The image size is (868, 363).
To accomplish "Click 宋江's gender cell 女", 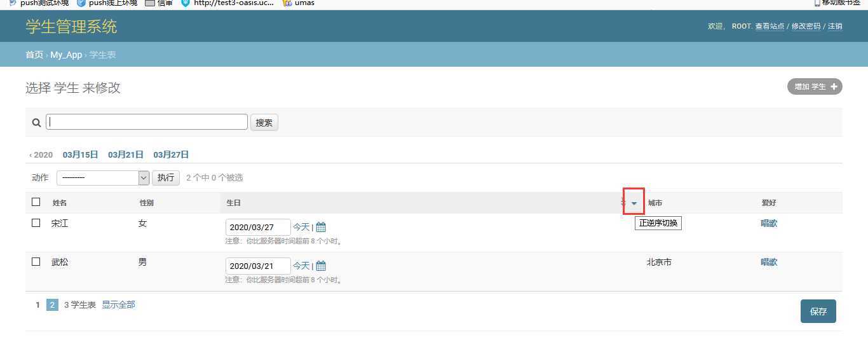I will [142, 223].
